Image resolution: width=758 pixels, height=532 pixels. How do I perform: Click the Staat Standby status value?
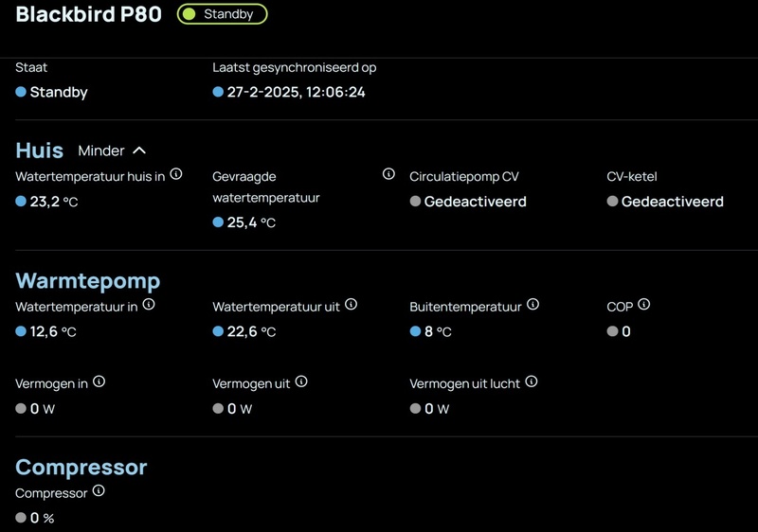pos(58,93)
